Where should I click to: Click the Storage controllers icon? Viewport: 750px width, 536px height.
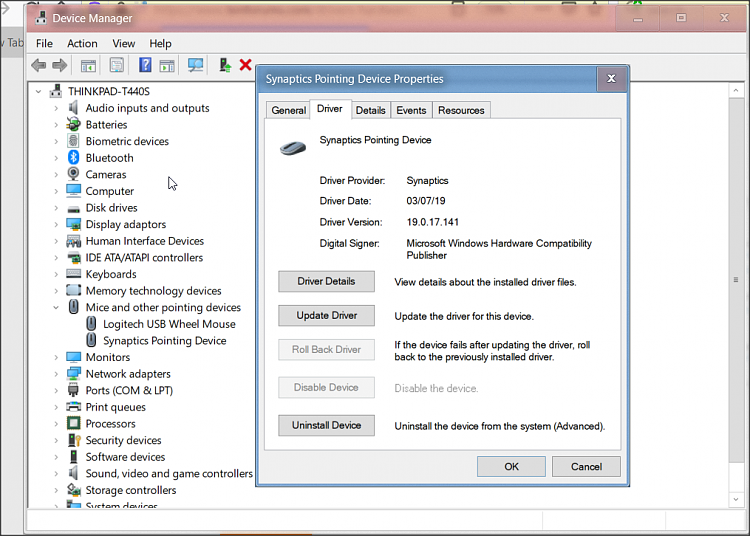tap(73, 490)
